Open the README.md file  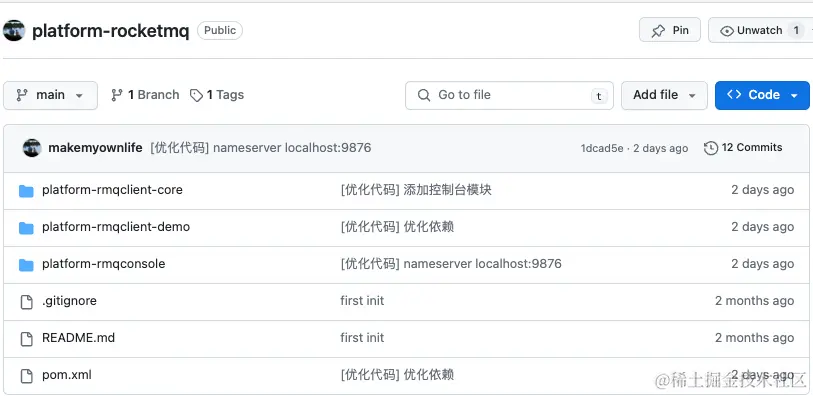tap(78, 338)
